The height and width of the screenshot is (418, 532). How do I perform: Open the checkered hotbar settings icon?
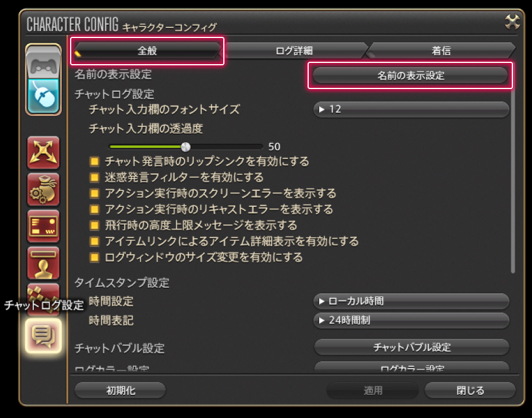pyautogui.click(x=43, y=293)
